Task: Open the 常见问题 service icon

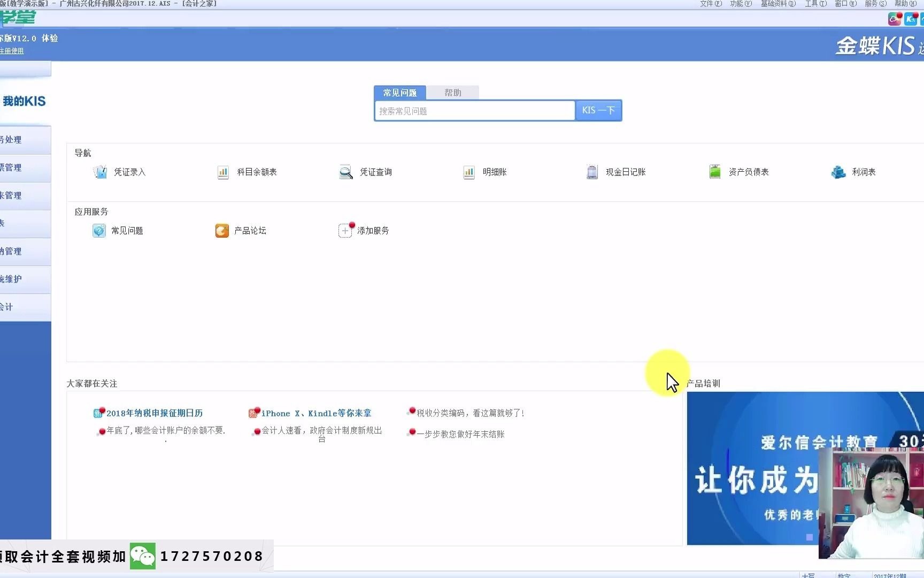Action: click(x=99, y=231)
